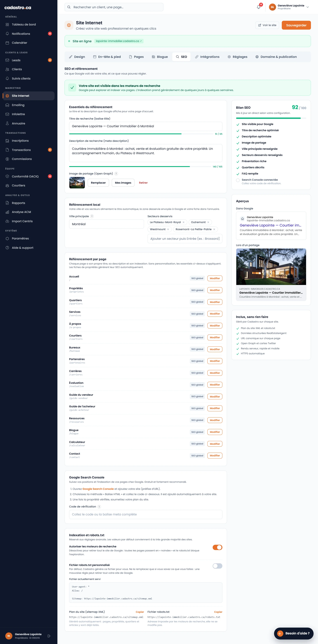This screenshot has width=318, height=644.
Task: Click the Ajouter un secteur input field
Action: tap(185, 239)
